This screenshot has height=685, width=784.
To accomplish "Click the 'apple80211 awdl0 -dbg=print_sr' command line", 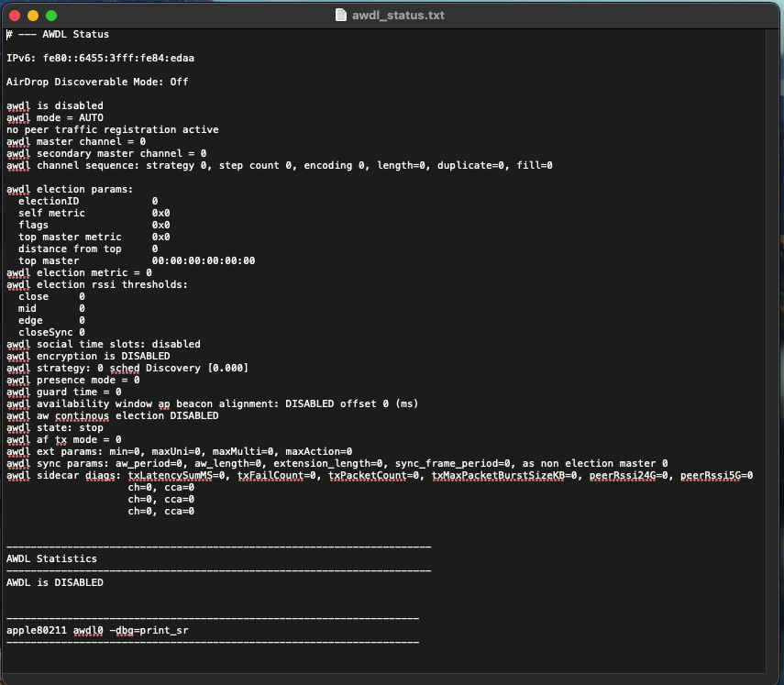I will click(97, 630).
